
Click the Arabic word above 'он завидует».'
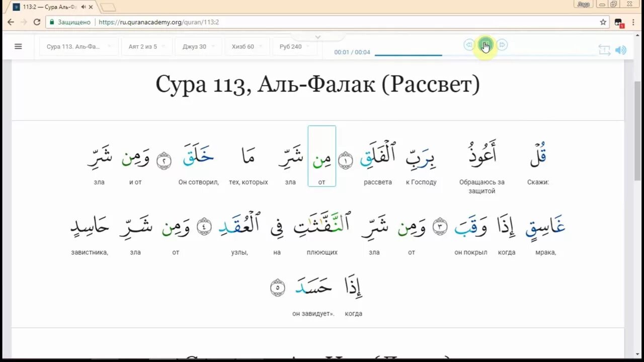(x=313, y=285)
